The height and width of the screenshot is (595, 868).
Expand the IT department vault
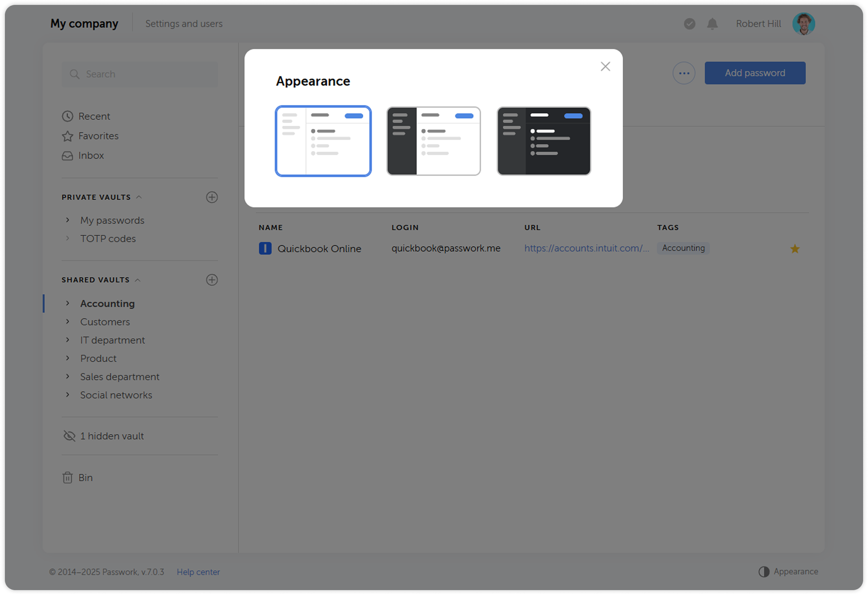[x=68, y=340]
